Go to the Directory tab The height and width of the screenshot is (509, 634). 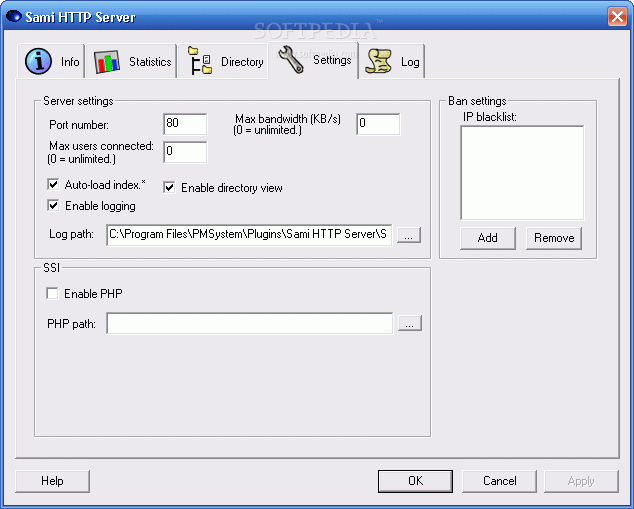[223, 61]
